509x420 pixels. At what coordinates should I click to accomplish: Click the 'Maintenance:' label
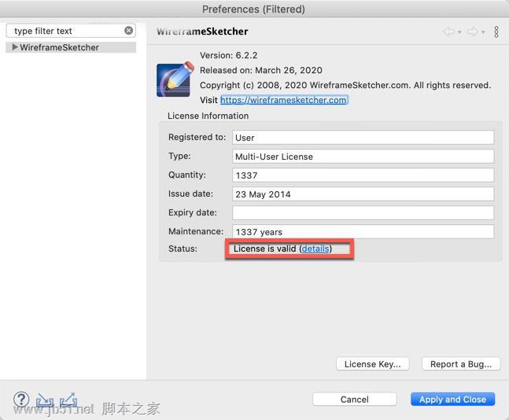(196, 231)
